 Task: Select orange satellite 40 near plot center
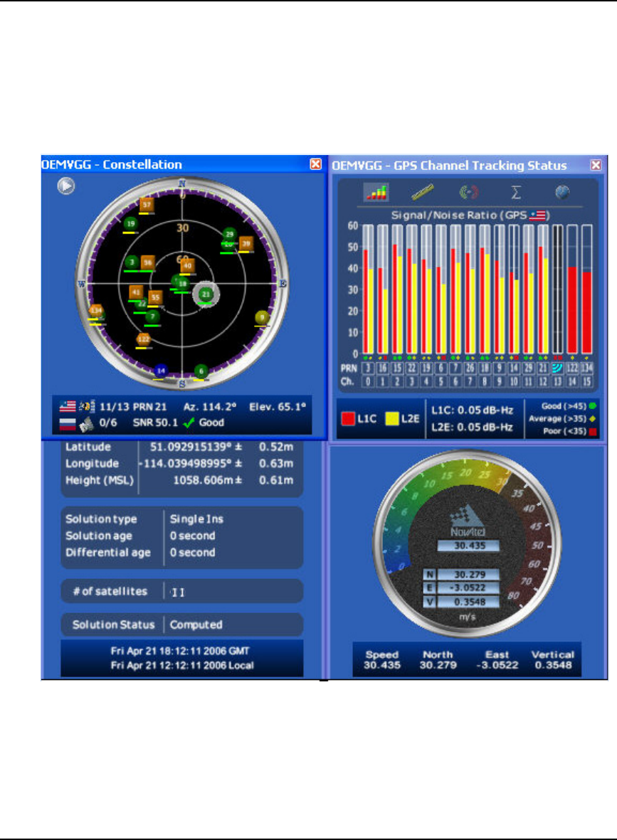[187, 265]
